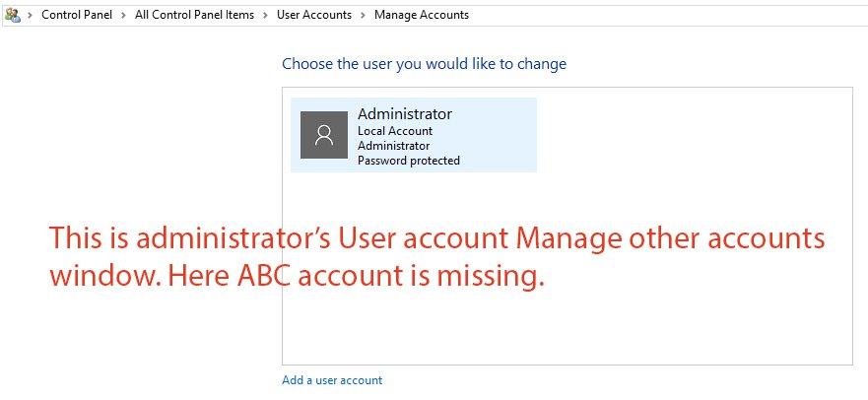Expand the chevron before Control Panel breadcrumb

[x=31, y=15]
